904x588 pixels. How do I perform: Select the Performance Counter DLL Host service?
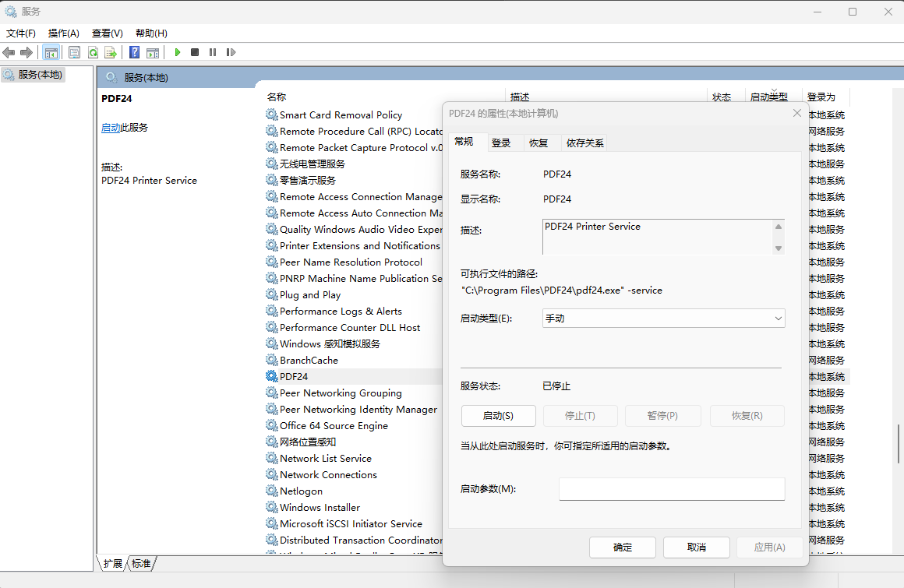click(x=350, y=328)
